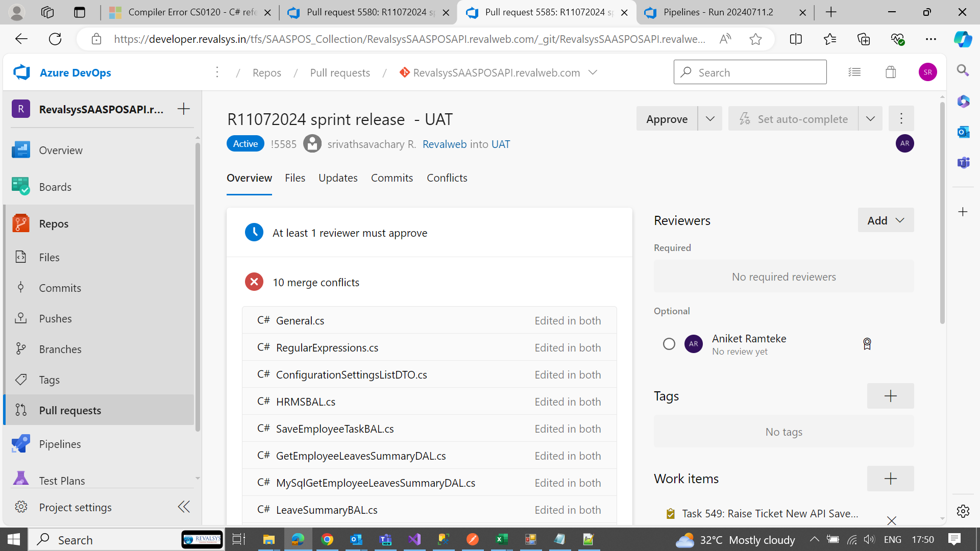Collapse the sidebar with double chevron
The width and height of the screenshot is (980, 551).
(184, 507)
